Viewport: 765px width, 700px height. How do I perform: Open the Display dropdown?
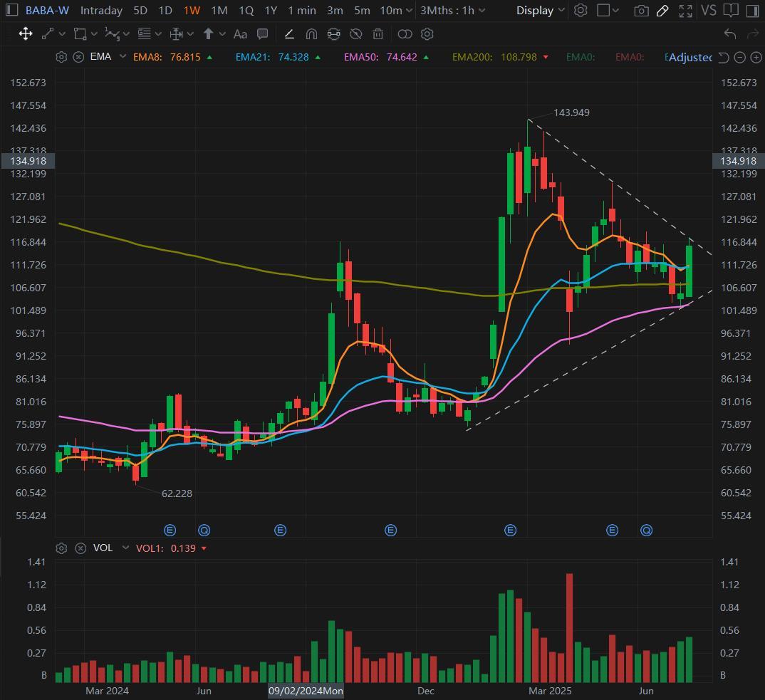point(540,10)
